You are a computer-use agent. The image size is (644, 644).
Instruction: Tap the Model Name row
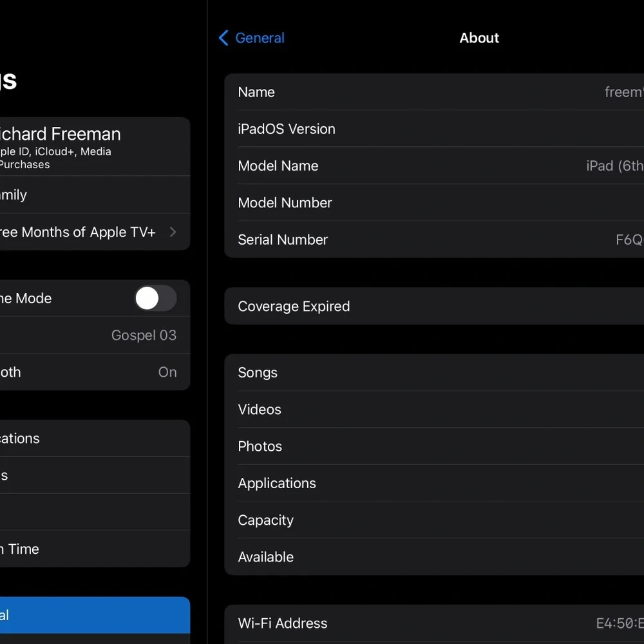click(434, 166)
